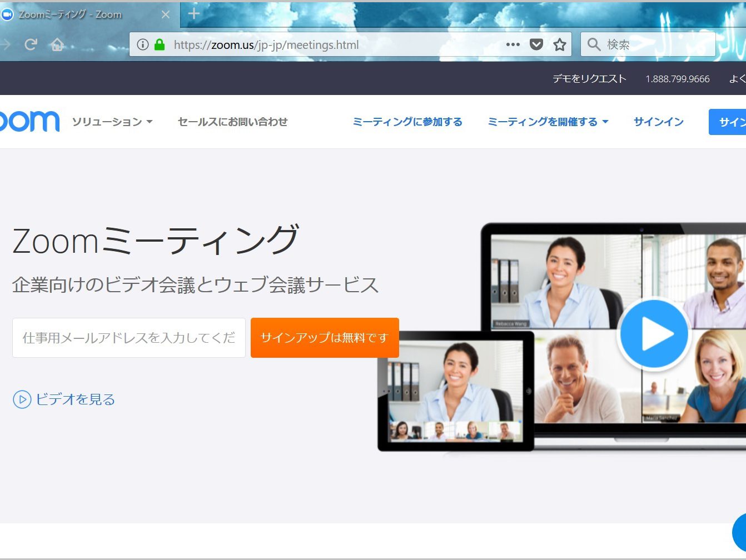Image resolution: width=746 pixels, height=560 pixels.
Task: Click the Pocket save icon
Action: 536,44
